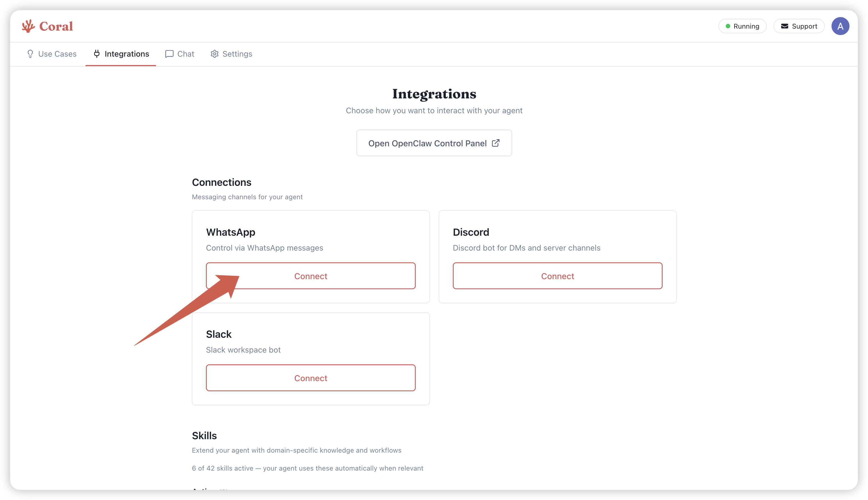Click the gear icon beside Settings
Viewport: 868px width, 500px height.
tap(214, 54)
